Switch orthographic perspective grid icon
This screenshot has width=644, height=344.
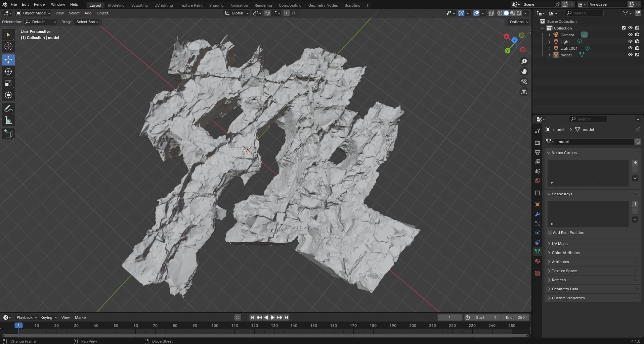coord(524,92)
